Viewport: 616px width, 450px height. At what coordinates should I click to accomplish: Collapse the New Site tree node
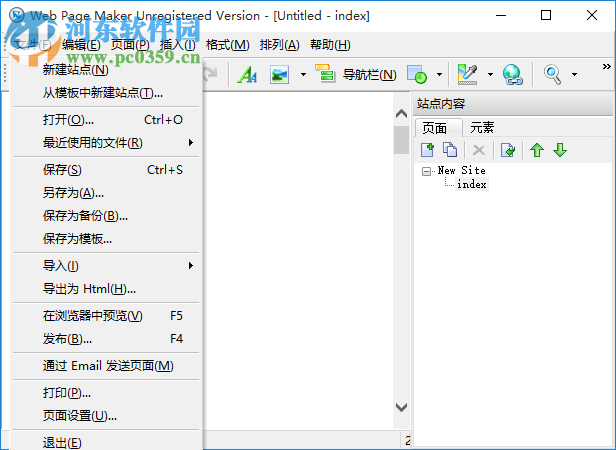[426, 171]
